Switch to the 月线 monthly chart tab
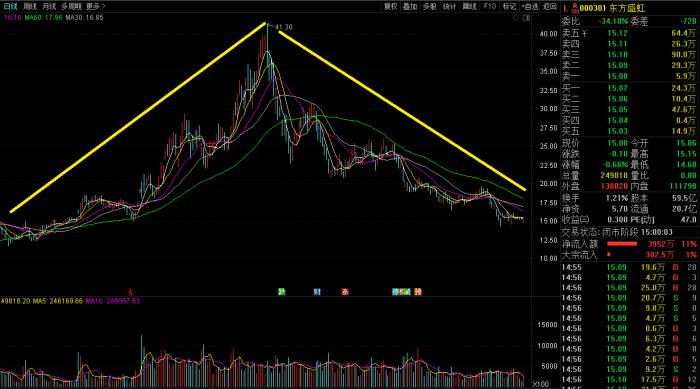 pyautogui.click(x=49, y=6)
